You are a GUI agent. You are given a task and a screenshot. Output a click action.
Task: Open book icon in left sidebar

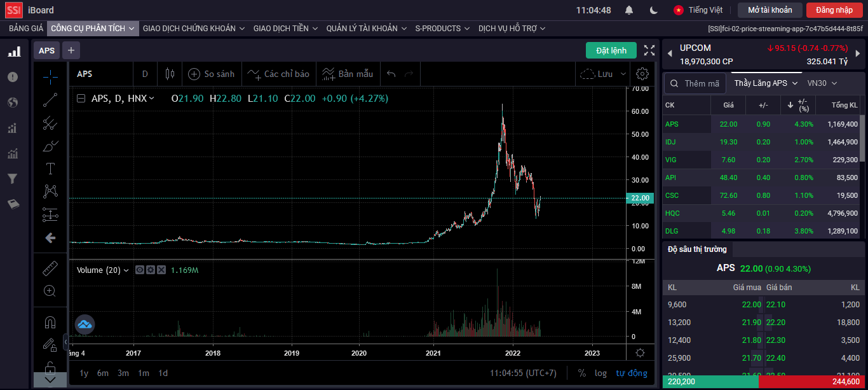pos(13,204)
